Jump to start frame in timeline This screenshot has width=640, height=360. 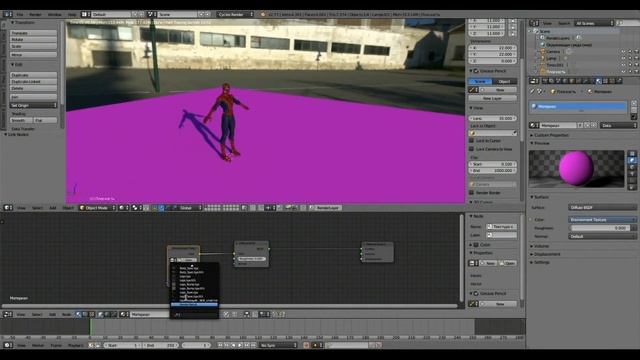220,345
